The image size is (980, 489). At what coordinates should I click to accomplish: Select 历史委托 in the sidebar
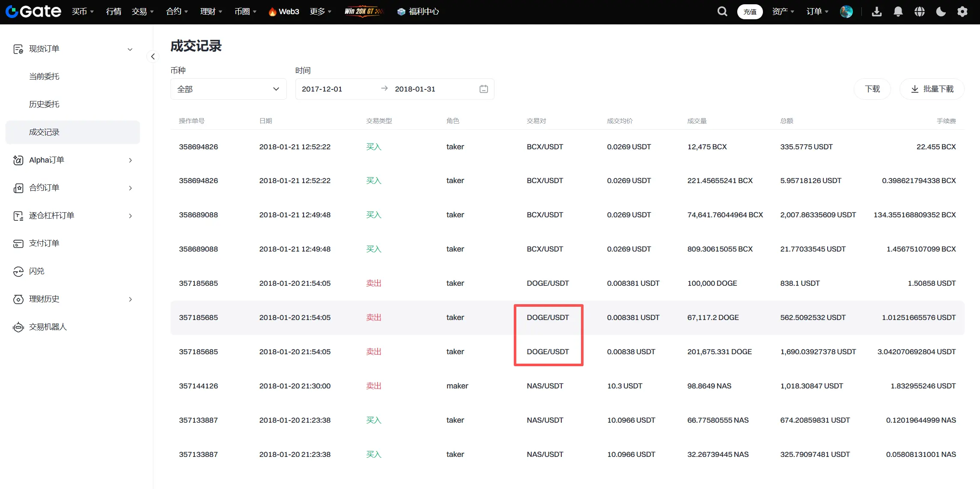click(x=44, y=104)
